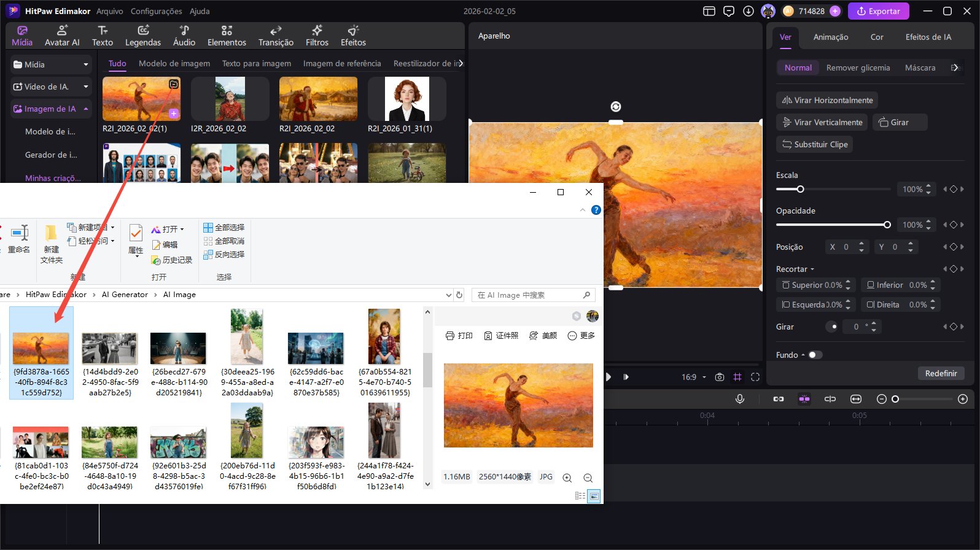Toggle the Fundo switch on

[815, 355]
